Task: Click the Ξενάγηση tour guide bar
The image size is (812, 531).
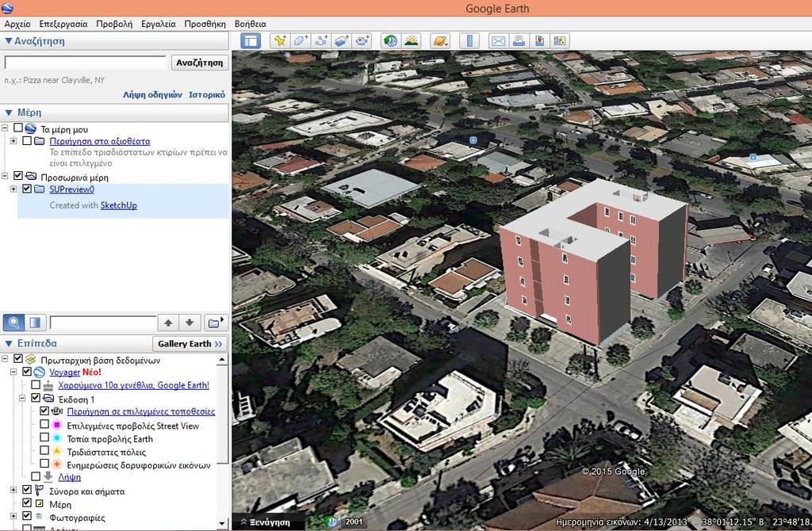Action: coord(269,522)
